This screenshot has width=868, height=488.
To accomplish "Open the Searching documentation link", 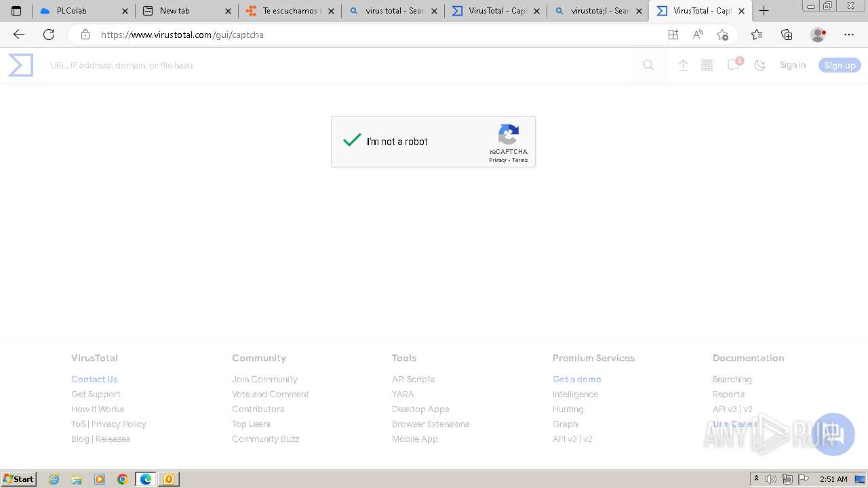I will 732,379.
